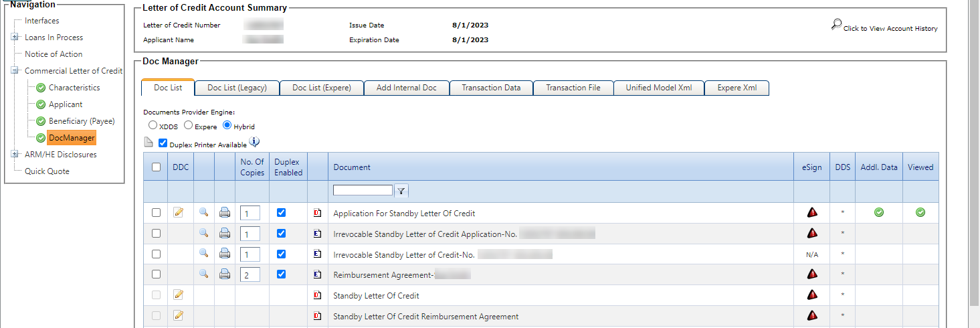This screenshot has height=328, width=980.
Task: Open Applicant navigation item
Action: pyautogui.click(x=66, y=104)
